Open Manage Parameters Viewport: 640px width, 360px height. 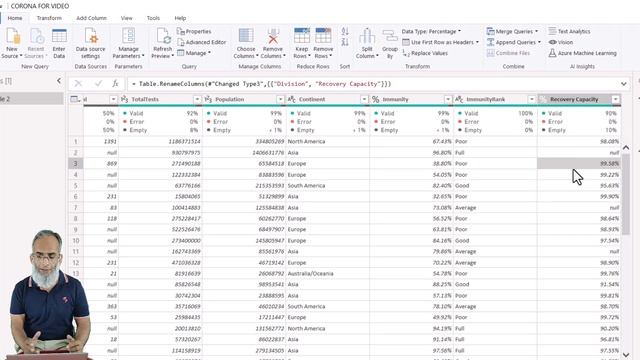click(x=129, y=44)
